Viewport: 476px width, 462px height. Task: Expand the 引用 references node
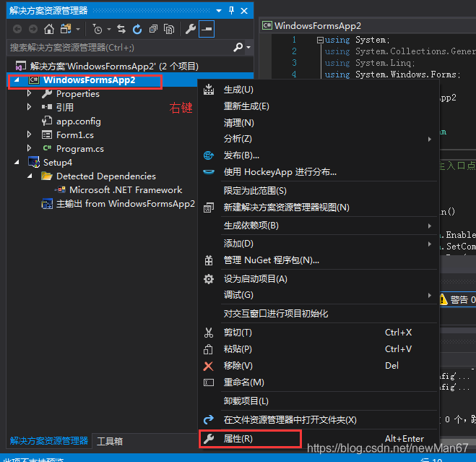pos(29,107)
